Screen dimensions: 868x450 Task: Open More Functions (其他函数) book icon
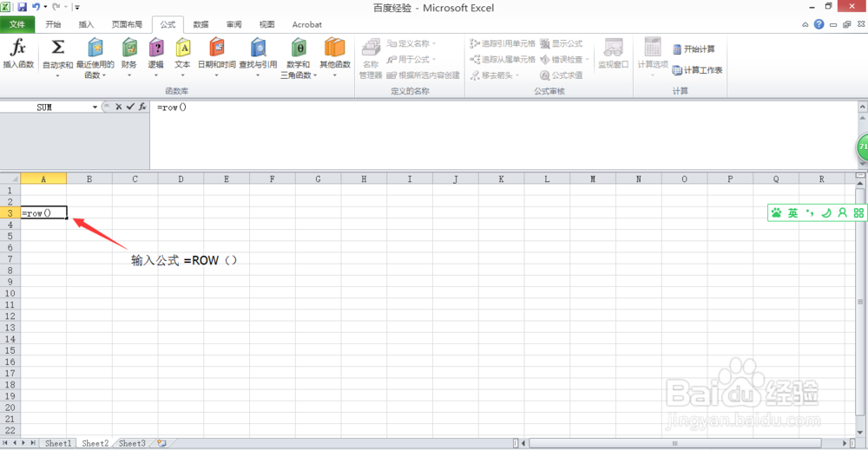pos(335,48)
